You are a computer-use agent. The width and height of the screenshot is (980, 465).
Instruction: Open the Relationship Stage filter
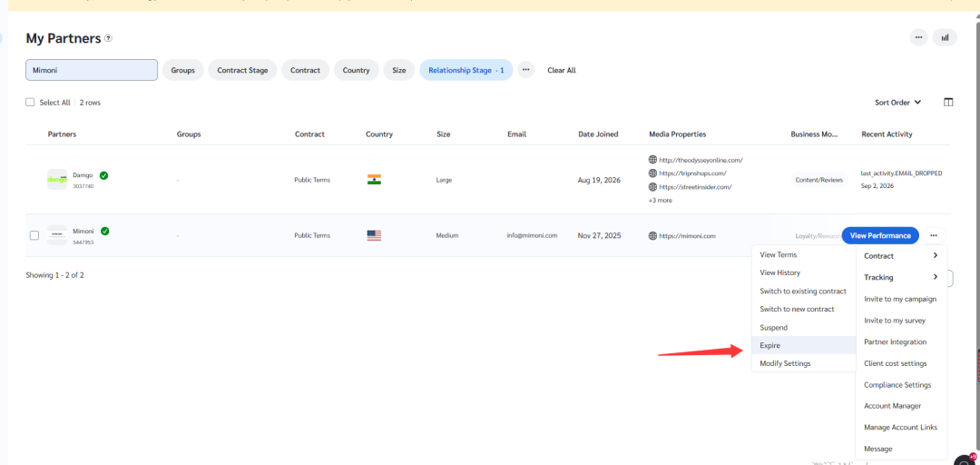[x=466, y=70]
